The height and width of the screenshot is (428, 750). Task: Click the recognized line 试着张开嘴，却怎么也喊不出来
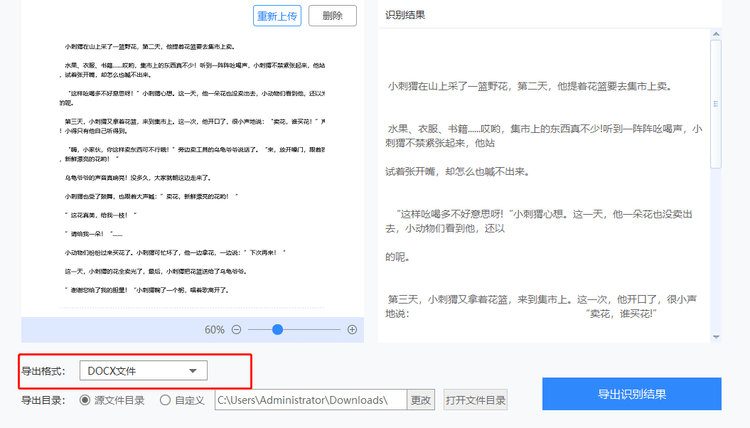point(458,172)
